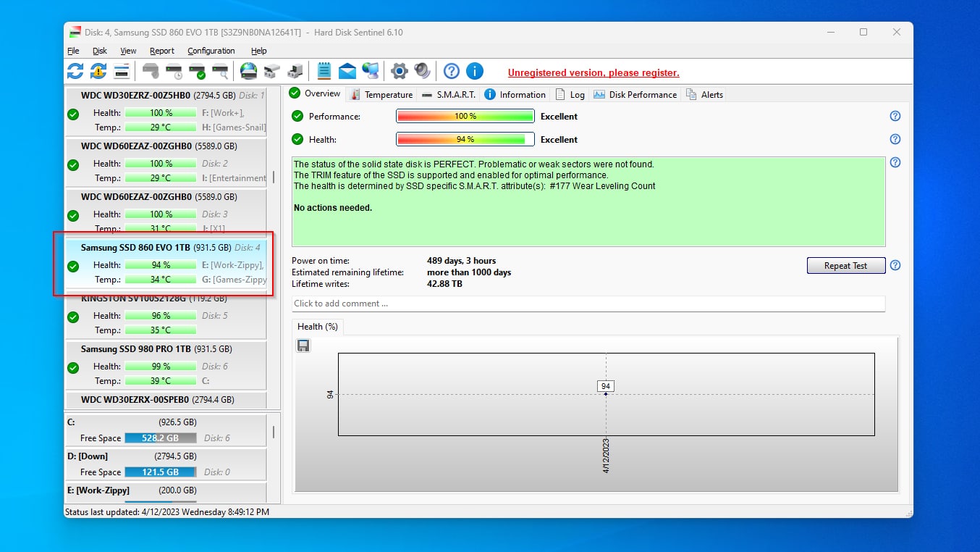
Task: Click the blue info toolbar icon
Action: point(475,71)
